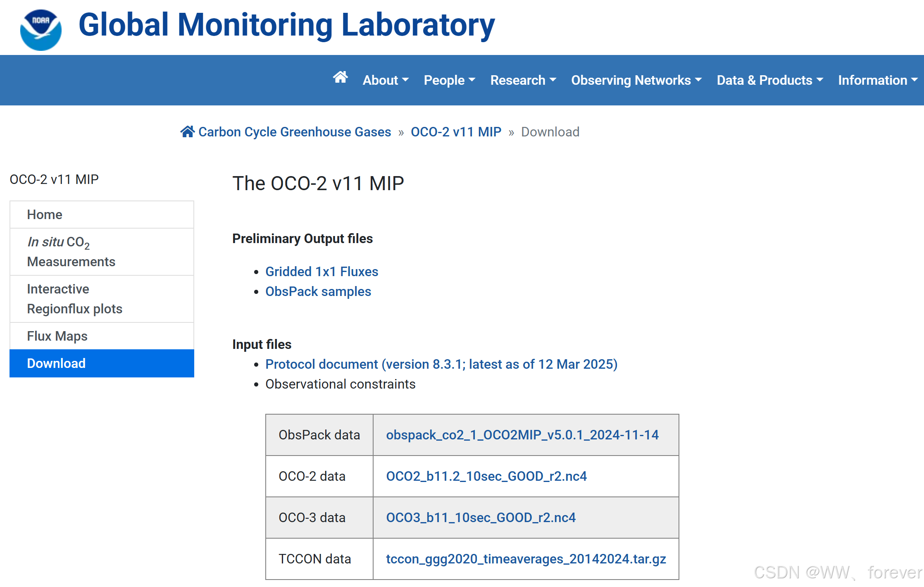The width and height of the screenshot is (924, 587).
Task: Open the ObsPack samples link
Action: click(318, 291)
